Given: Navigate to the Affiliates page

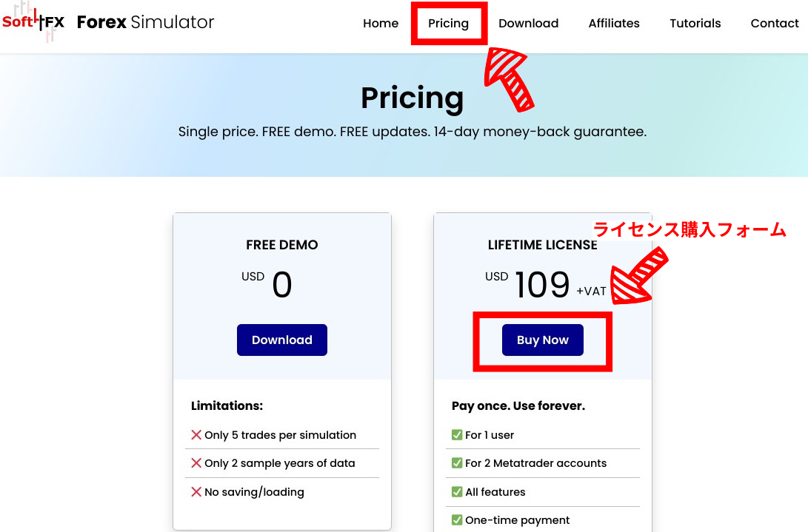Looking at the screenshot, I should (614, 23).
